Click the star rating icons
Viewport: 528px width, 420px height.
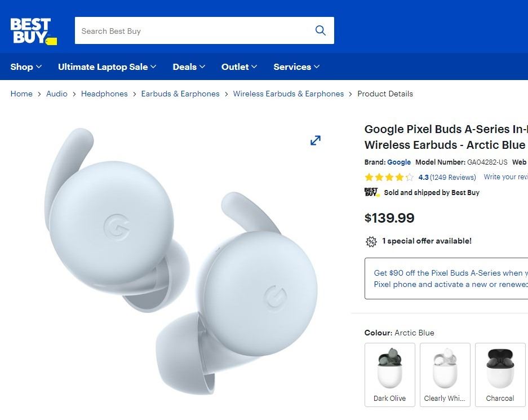click(389, 177)
